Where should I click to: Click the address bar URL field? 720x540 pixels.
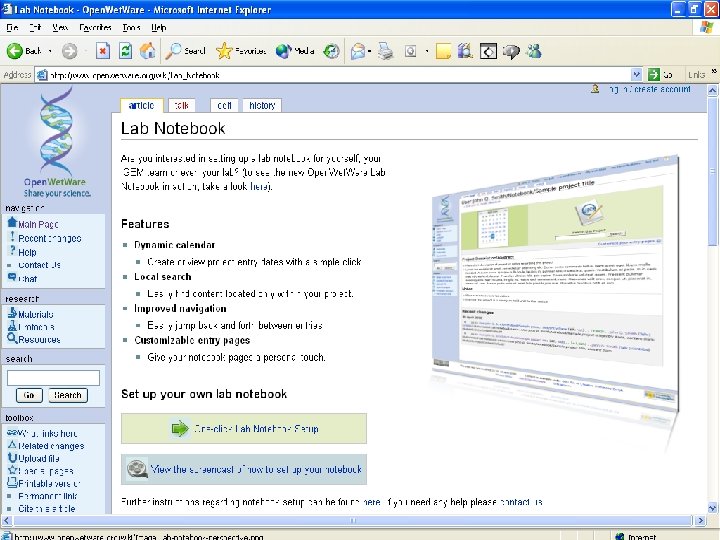pos(335,75)
